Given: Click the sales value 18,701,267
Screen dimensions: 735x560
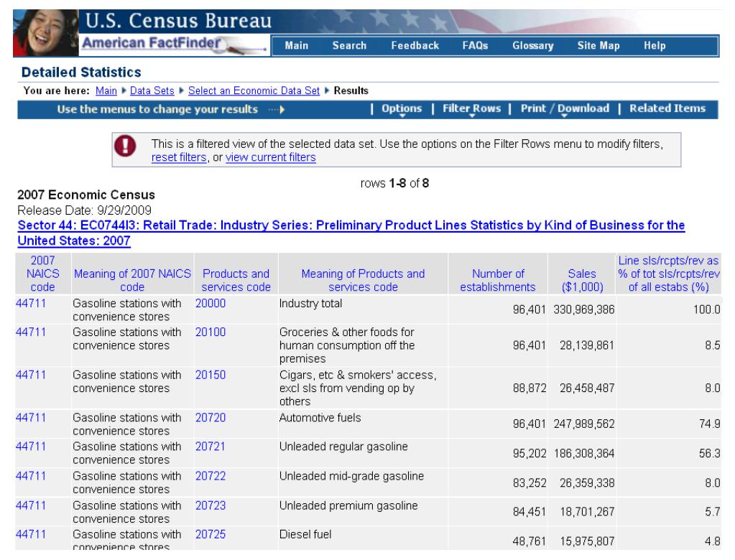Looking at the screenshot, I should pos(586,512).
